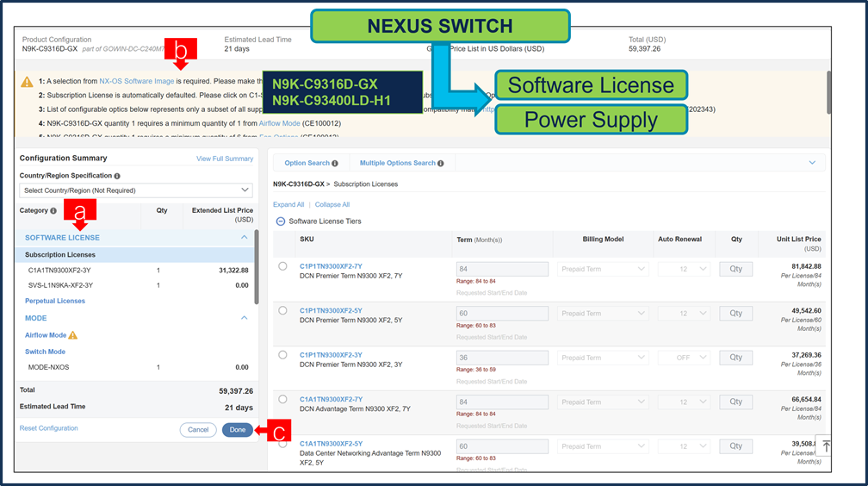This screenshot has height=486, width=868.
Task: Click info icon next to Option Search
Action: [335, 164]
